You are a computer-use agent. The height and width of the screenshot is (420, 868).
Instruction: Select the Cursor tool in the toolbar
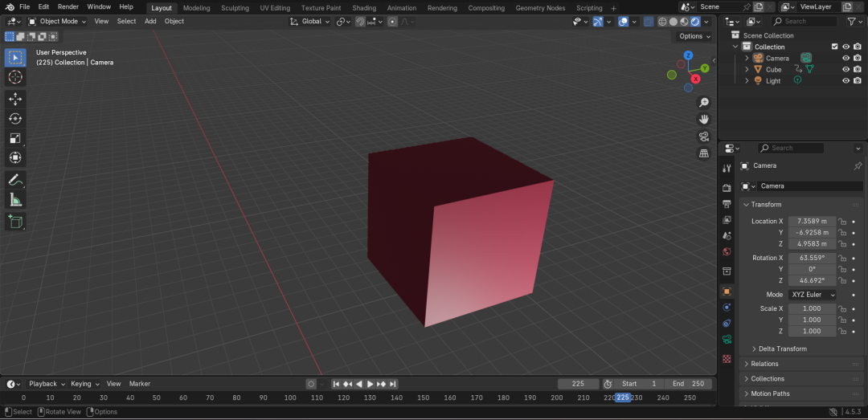[x=15, y=77]
